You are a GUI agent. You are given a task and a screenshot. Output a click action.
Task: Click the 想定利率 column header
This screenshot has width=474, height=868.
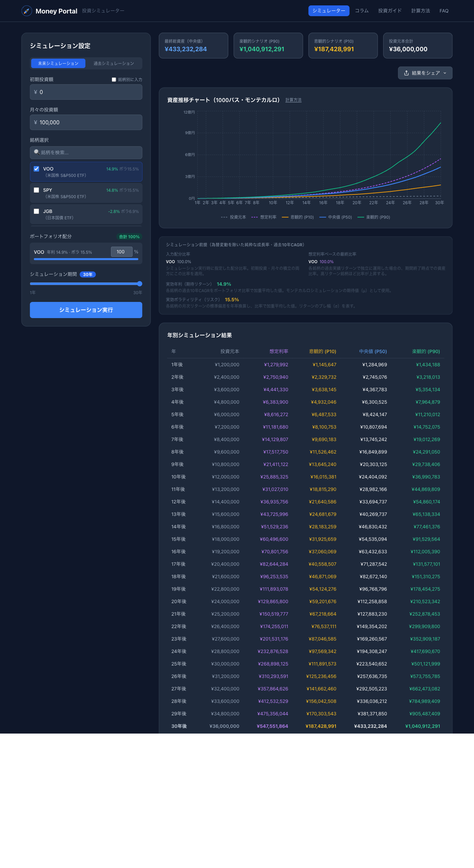tap(279, 351)
